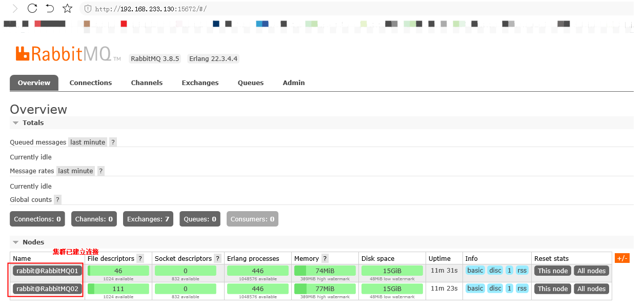644x308 pixels.
Task: Change Queued messages last minute range
Action: point(88,142)
